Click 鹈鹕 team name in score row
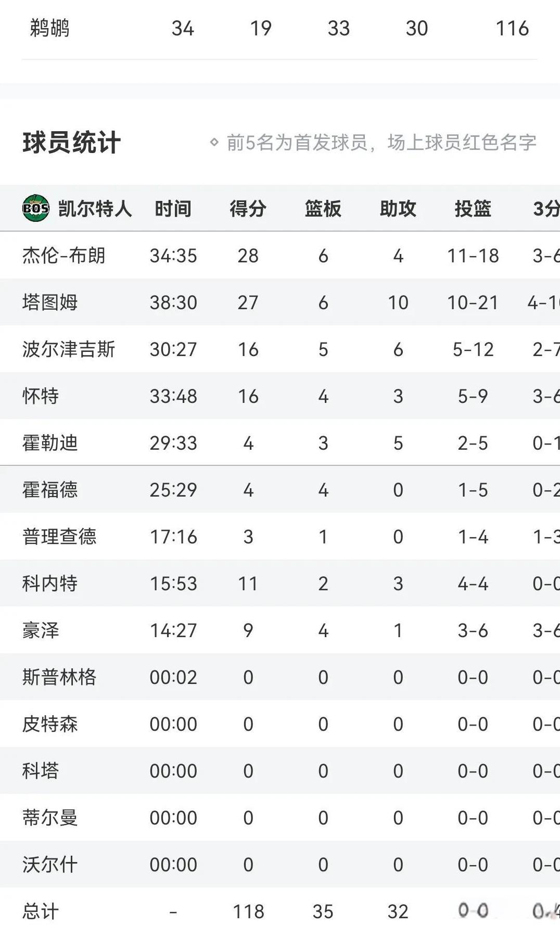Viewport: 560px width, 925px height. tap(49, 28)
